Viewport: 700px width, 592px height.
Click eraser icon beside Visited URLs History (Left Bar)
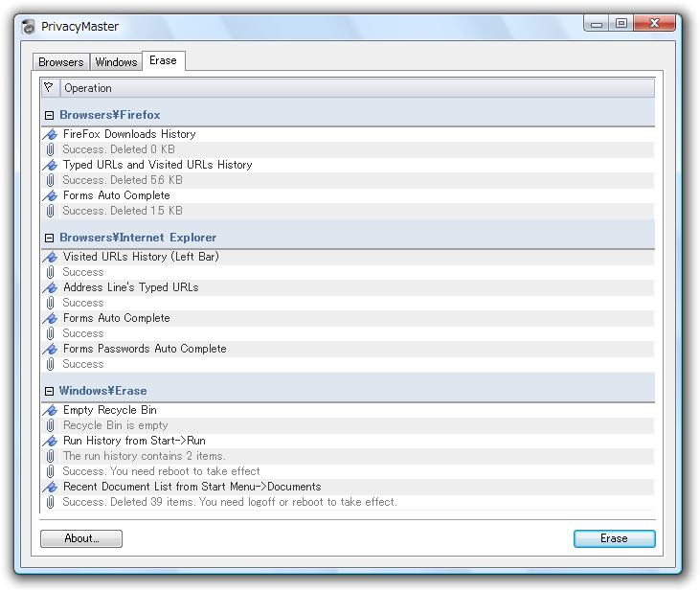(x=51, y=257)
